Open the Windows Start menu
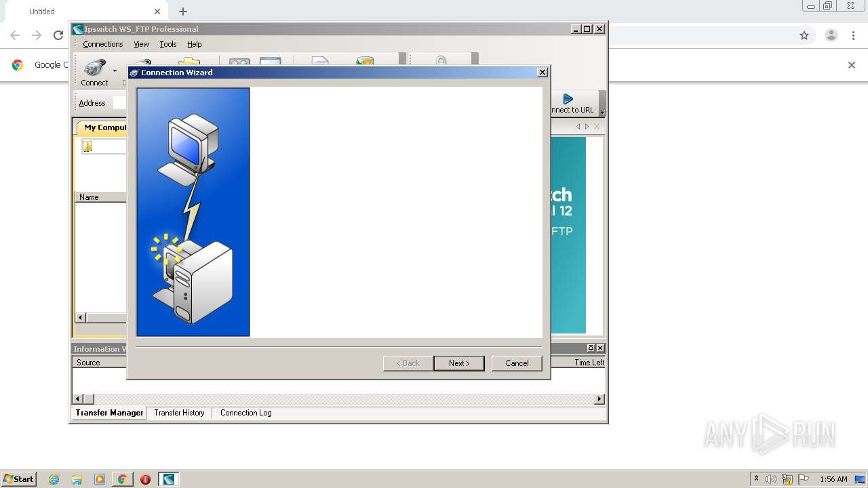 (x=18, y=479)
